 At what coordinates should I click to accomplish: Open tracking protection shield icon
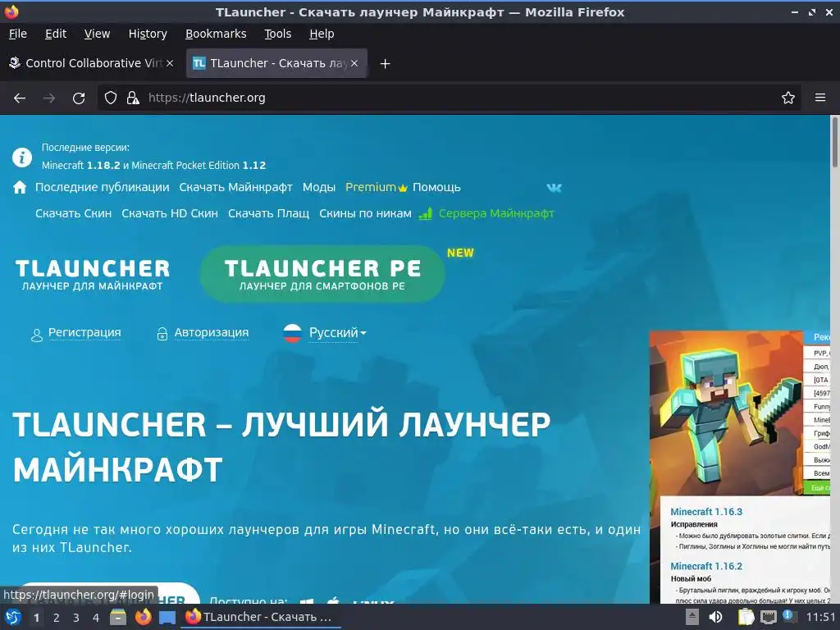[x=111, y=98]
